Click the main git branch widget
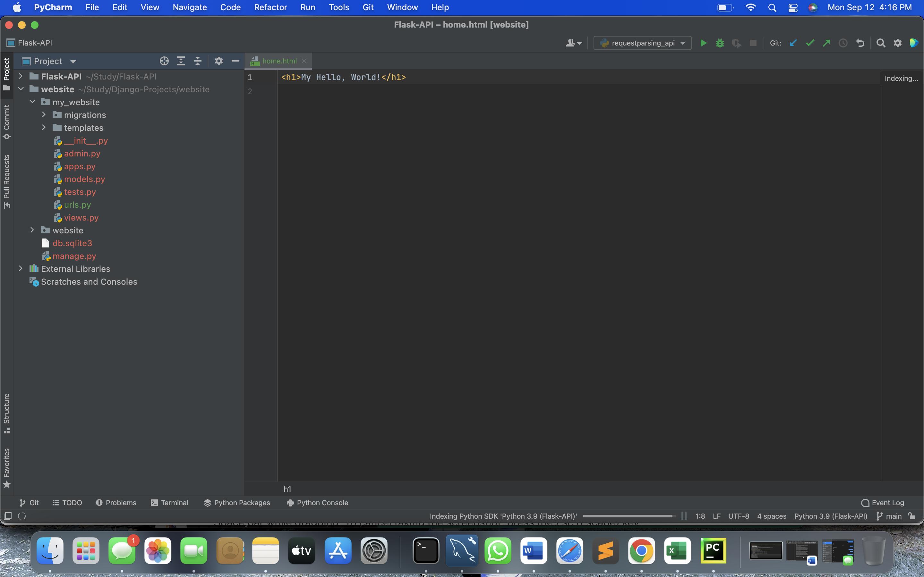Screen dimensions: 924x577 [x=889, y=516]
